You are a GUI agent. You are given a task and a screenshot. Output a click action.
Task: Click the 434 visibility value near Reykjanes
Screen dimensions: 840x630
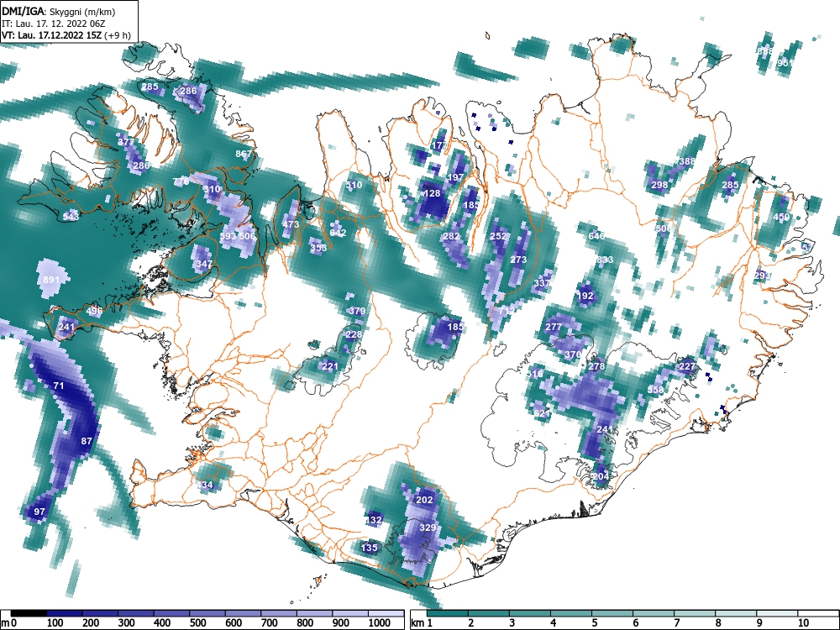[x=205, y=486]
